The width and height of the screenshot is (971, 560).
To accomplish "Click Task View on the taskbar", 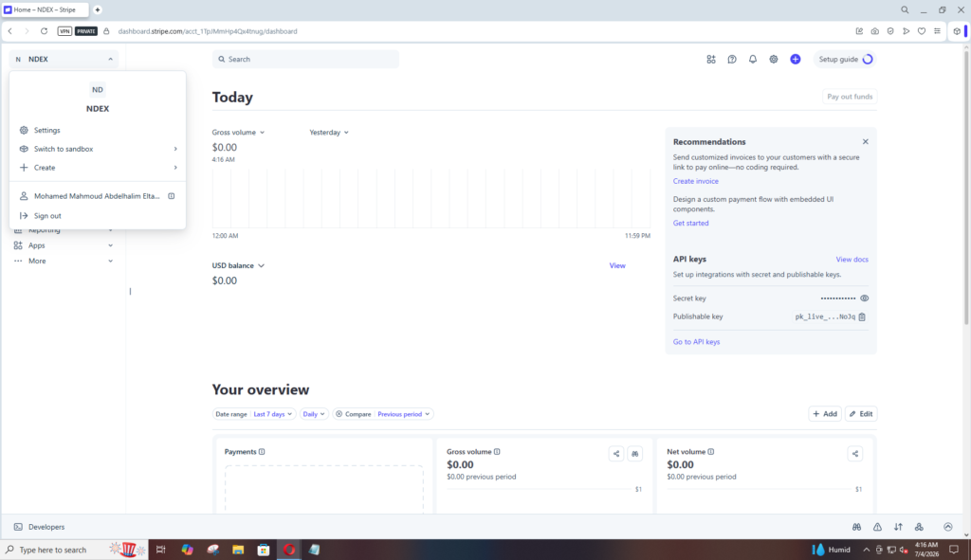I will [160, 550].
